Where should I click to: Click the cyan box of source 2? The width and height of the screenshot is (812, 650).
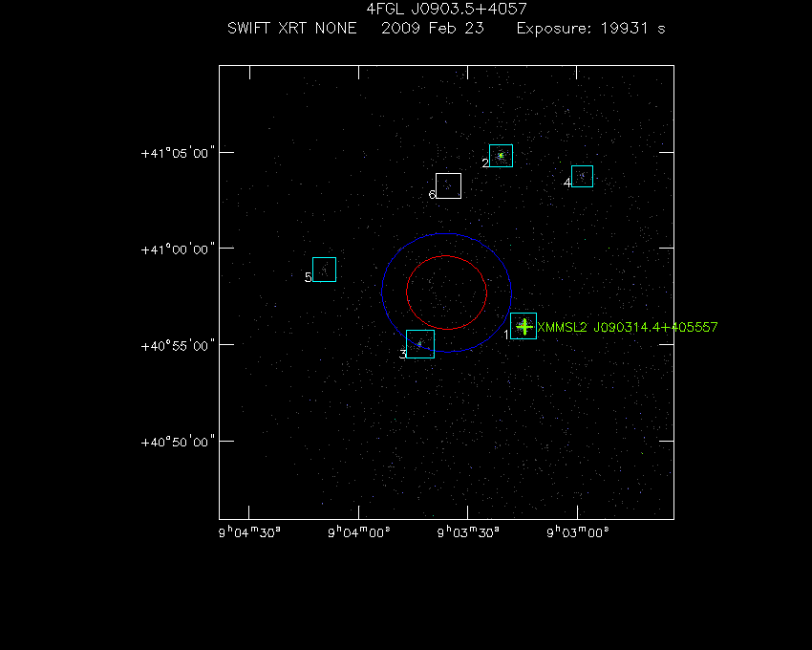tap(501, 156)
